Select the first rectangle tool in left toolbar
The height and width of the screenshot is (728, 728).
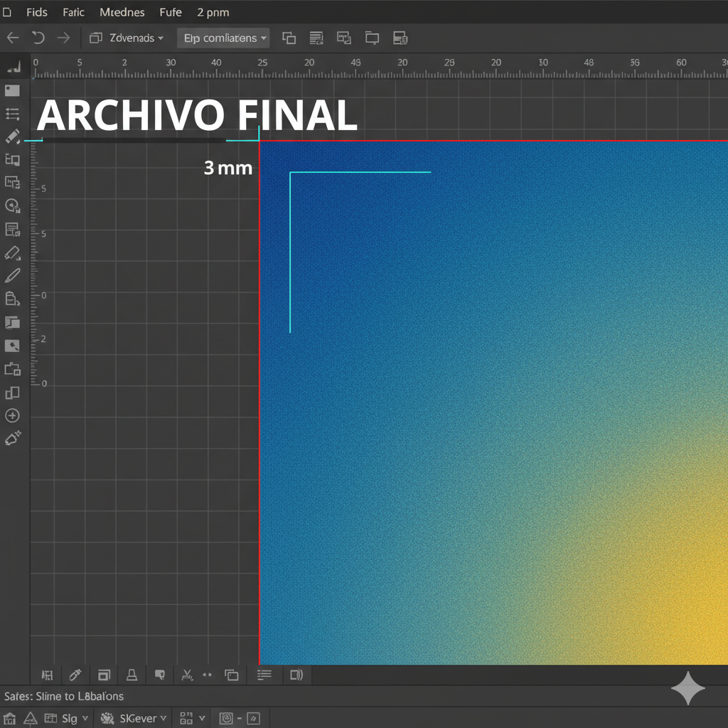[x=12, y=90]
